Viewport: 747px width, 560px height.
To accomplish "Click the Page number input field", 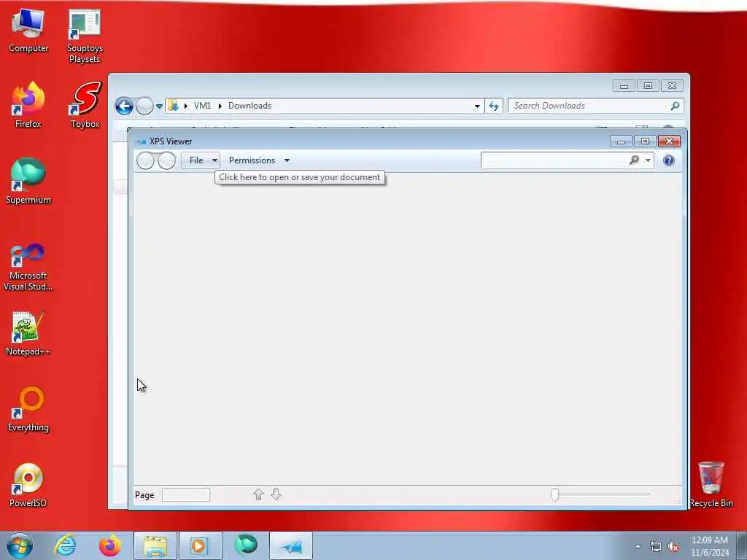I will pos(186,495).
